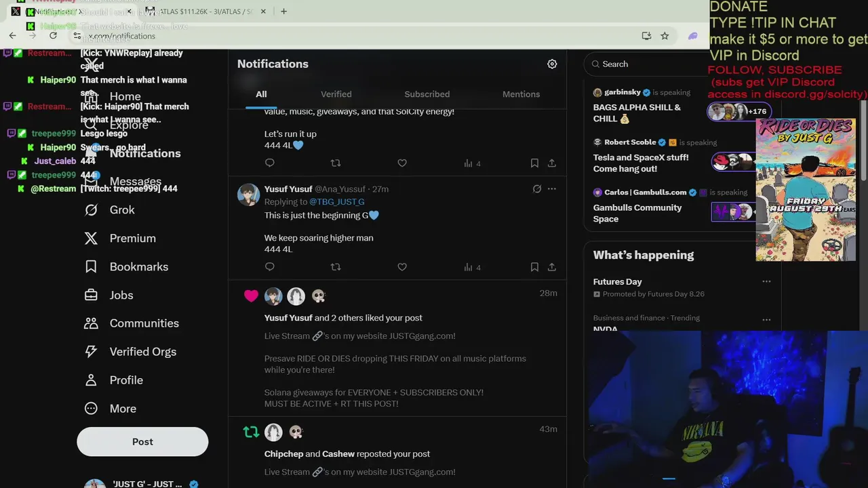This screenshot has height=488, width=868.
Task: Open Bookmarks in sidebar
Action: pos(126,267)
